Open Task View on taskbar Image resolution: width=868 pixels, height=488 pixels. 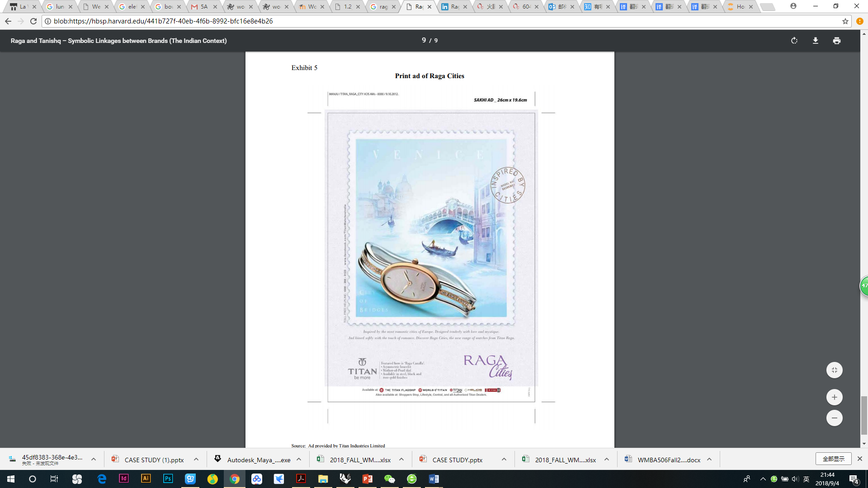[x=54, y=479]
